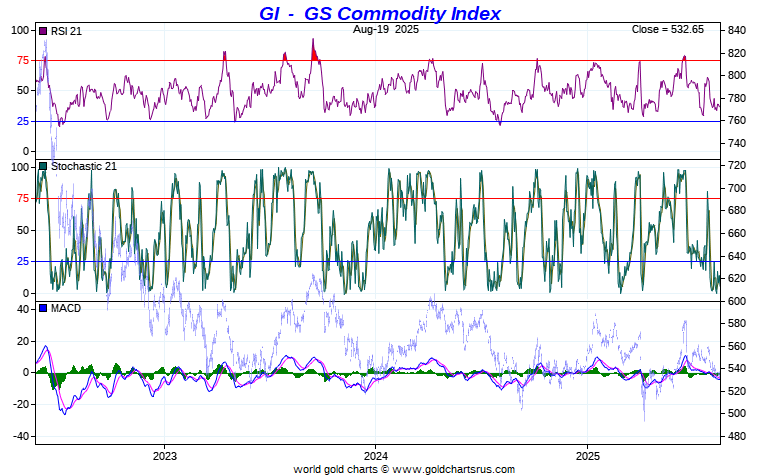Click the 840 price label on right axis
The image size is (760, 475).
click(x=736, y=30)
